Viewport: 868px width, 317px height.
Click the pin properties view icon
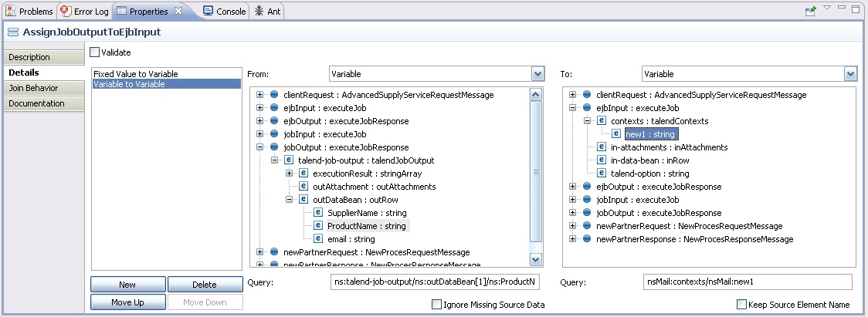(810, 11)
